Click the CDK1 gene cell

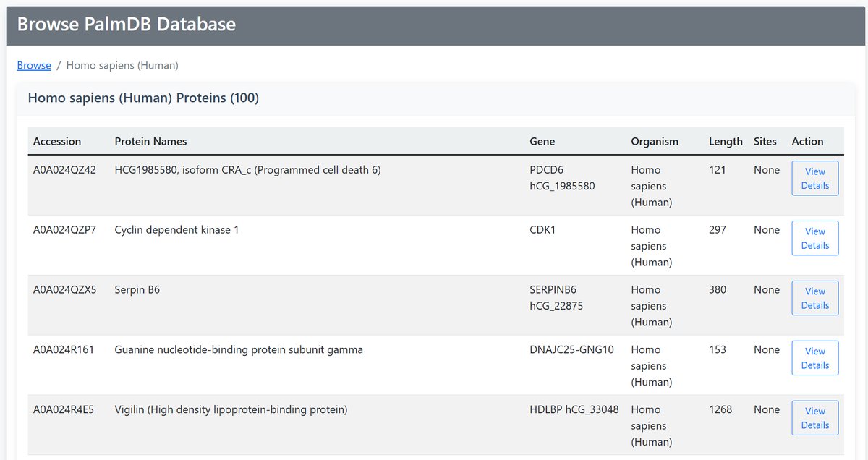543,230
